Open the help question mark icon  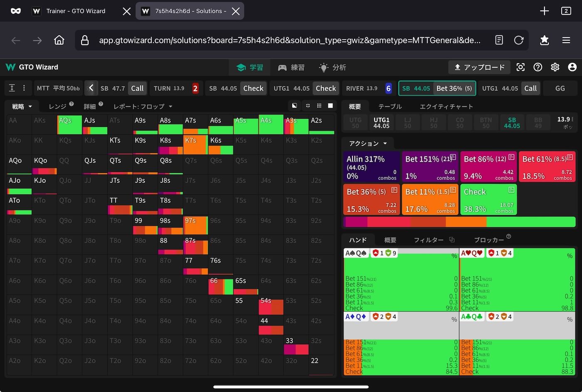point(538,67)
